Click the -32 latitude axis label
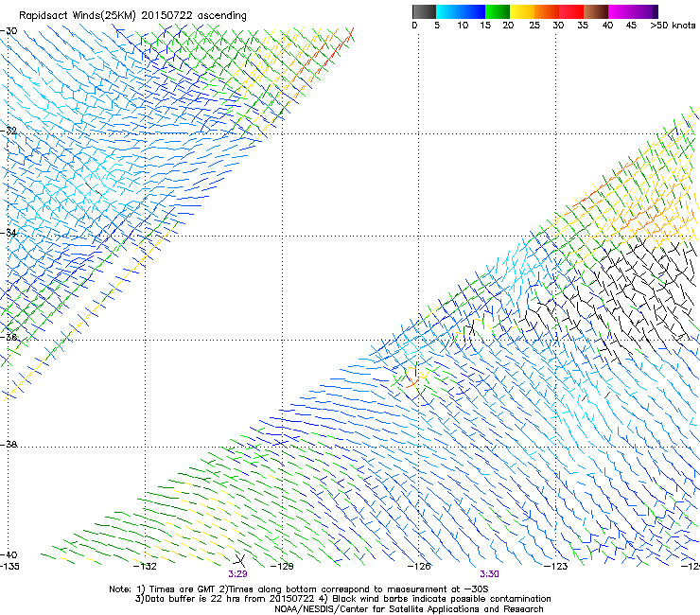The image size is (700, 615). (x=9, y=131)
